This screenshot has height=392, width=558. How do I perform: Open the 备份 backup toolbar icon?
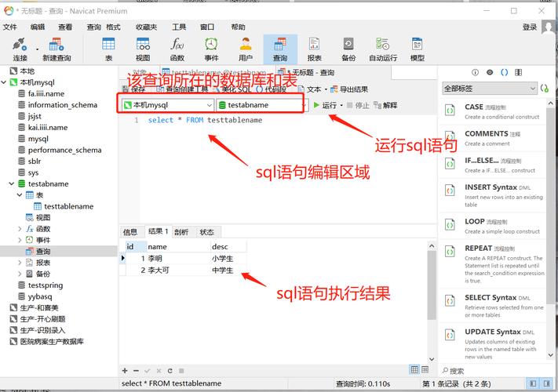pos(348,49)
